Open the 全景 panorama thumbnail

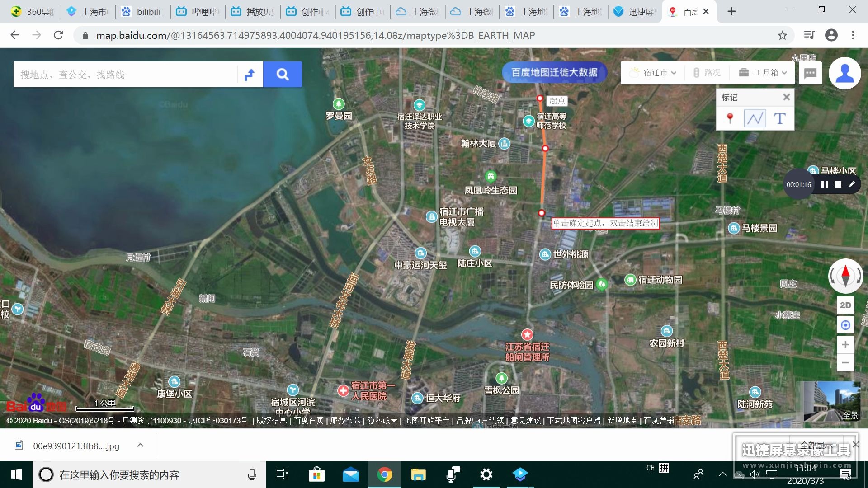832,401
